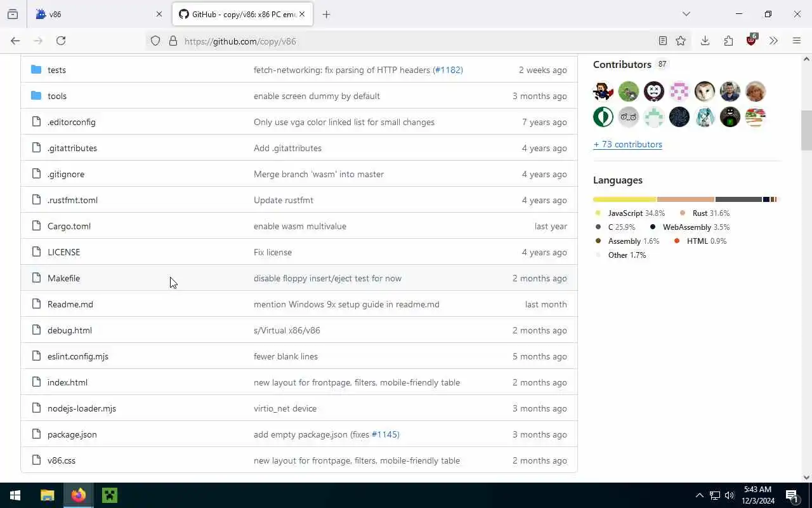Open a new browser tab
Image resolution: width=812 pixels, height=508 pixels.
click(326, 14)
